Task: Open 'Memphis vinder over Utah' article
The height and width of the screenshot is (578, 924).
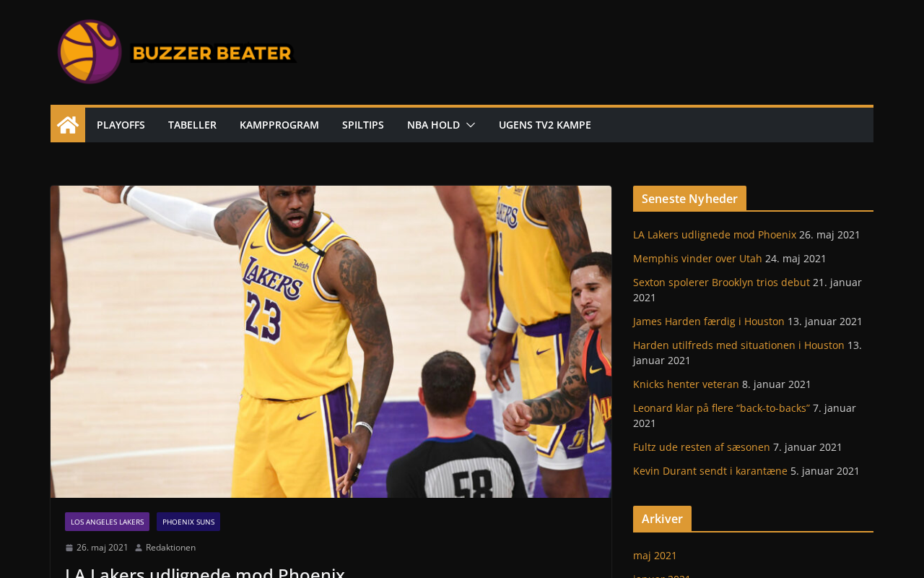Action: point(697,259)
